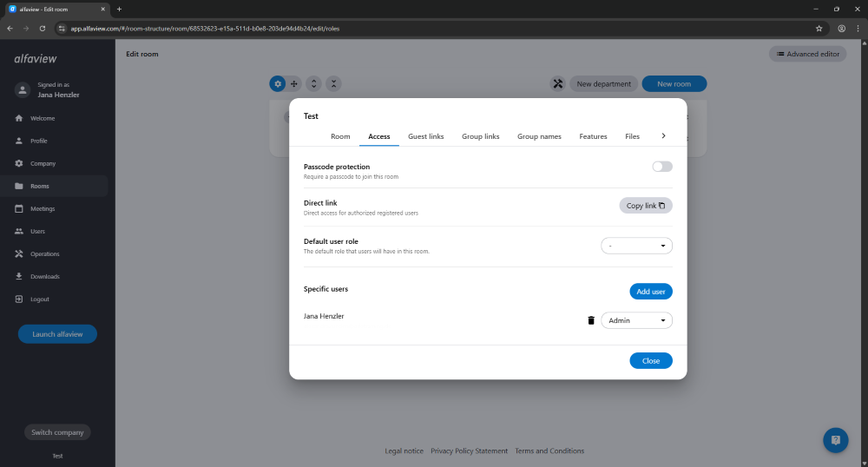868x467 pixels.
Task: Open the Advanced editor
Action: 807,54
